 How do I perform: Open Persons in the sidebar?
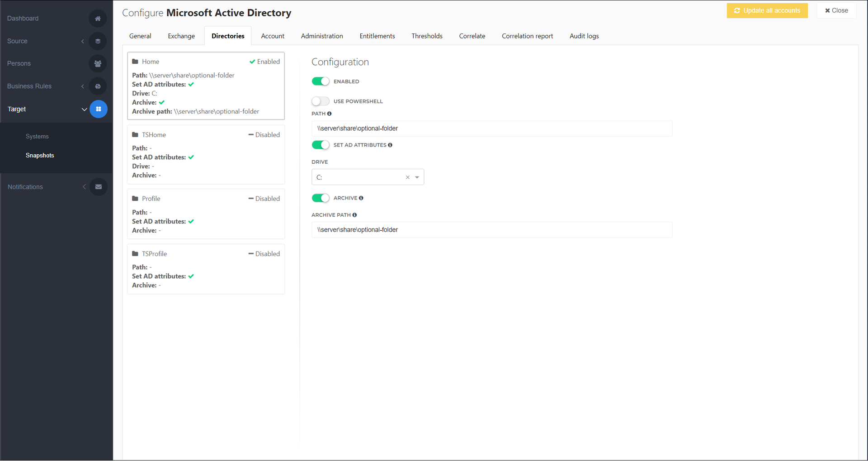point(19,64)
